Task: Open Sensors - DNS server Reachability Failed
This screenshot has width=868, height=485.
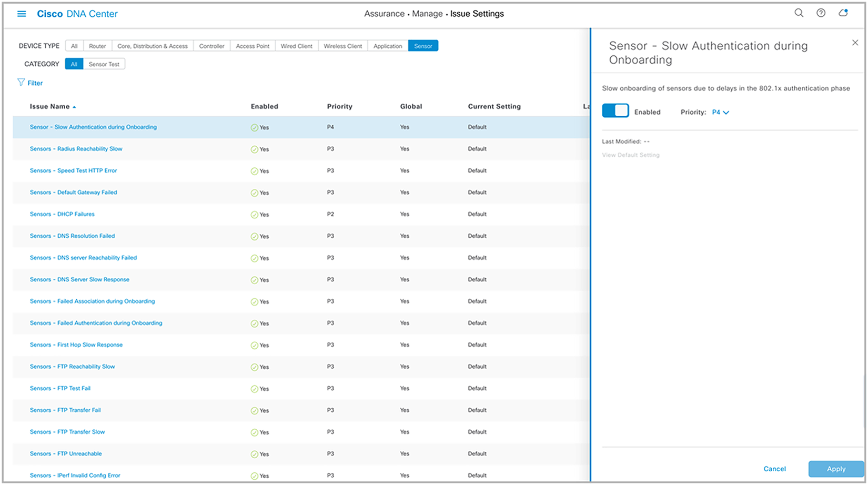Action: coord(83,258)
